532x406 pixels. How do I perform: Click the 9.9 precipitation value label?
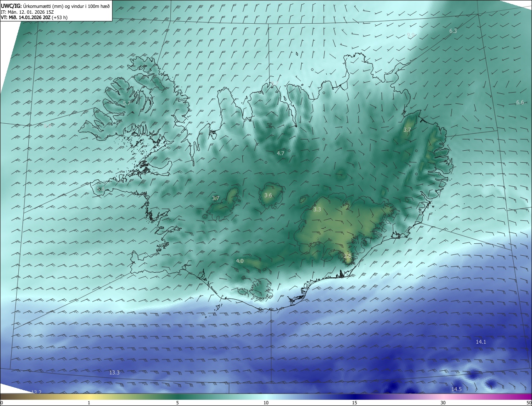[411, 35]
